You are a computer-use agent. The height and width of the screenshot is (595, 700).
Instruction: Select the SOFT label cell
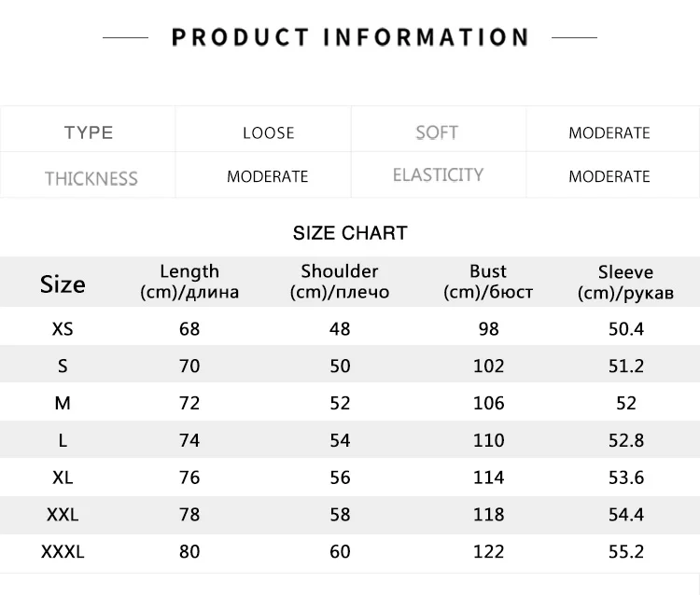pos(437,132)
